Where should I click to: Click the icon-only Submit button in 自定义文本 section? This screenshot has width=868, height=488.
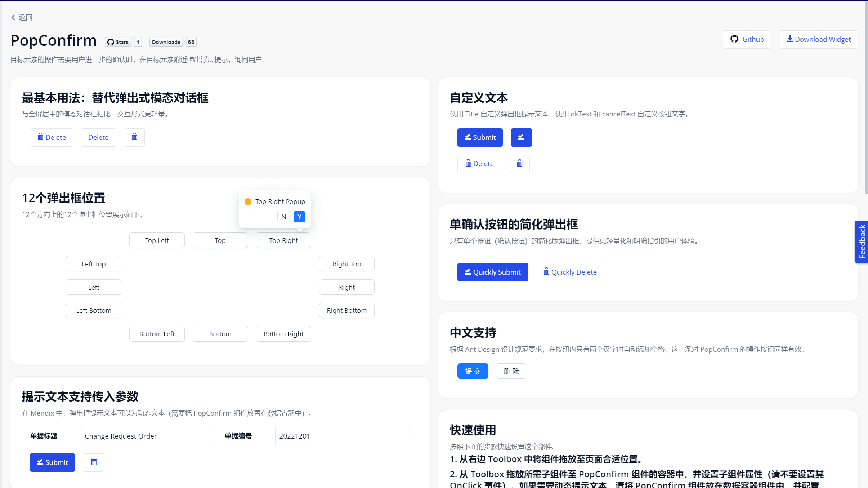521,137
